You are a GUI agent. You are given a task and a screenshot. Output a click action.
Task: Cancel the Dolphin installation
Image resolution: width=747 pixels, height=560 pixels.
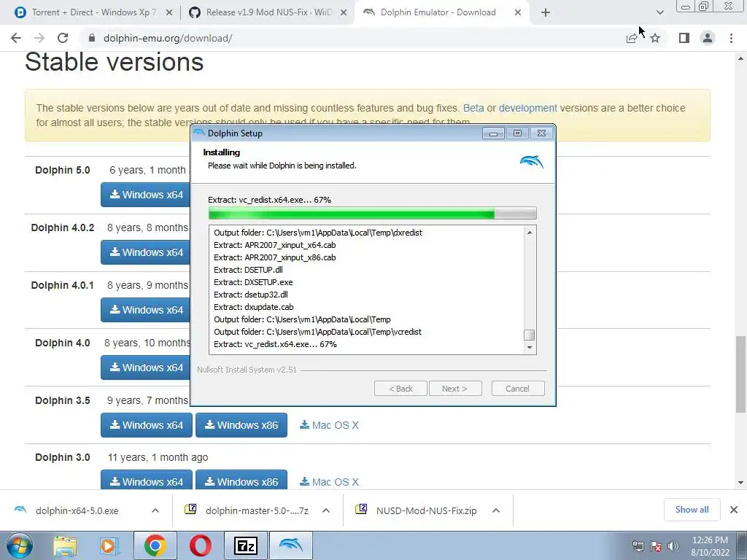coord(518,389)
